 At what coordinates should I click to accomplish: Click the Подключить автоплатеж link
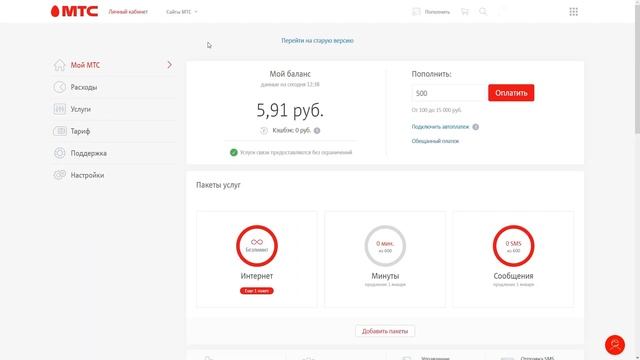(440, 127)
